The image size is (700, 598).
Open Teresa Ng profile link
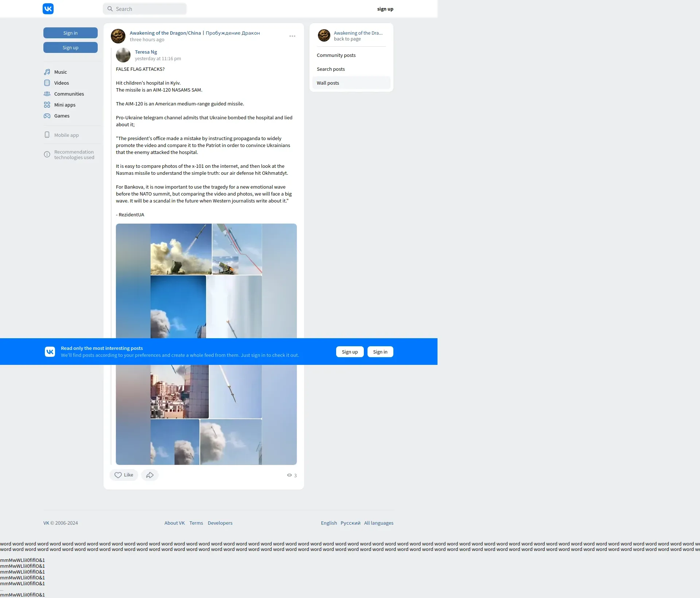146,52
